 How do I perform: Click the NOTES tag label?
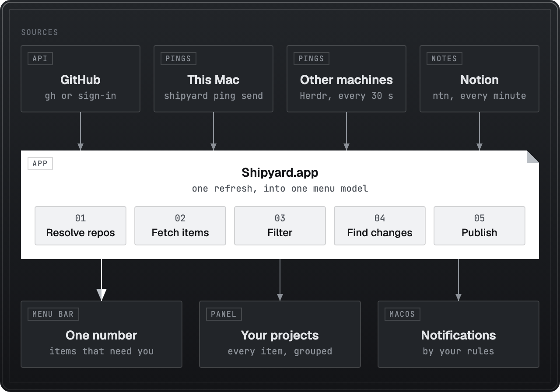coord(444,59)
